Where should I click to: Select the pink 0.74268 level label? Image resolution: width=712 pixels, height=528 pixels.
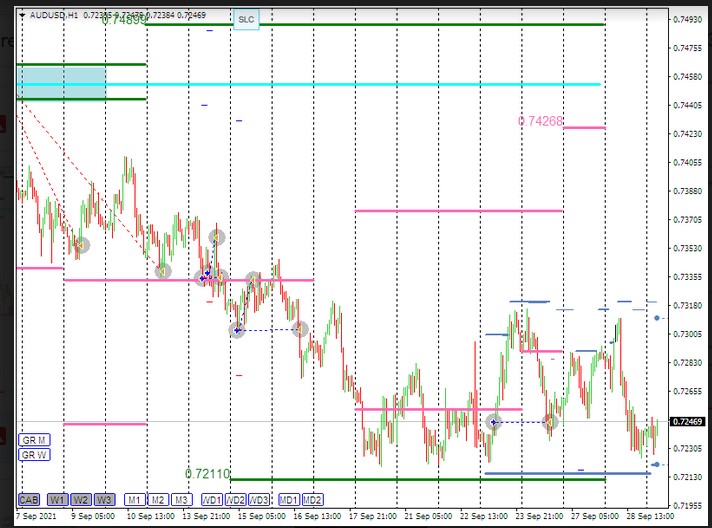pyautogui.click(x=540, y=121)
